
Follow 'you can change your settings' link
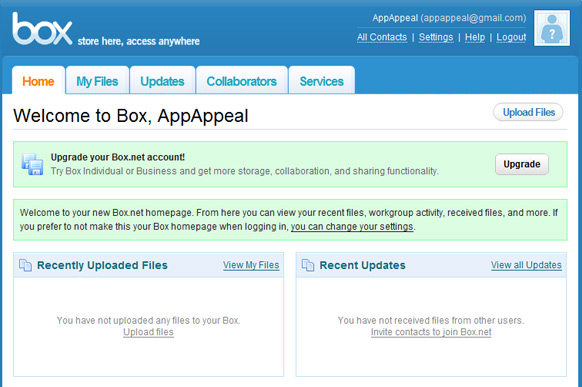(352, 226)
